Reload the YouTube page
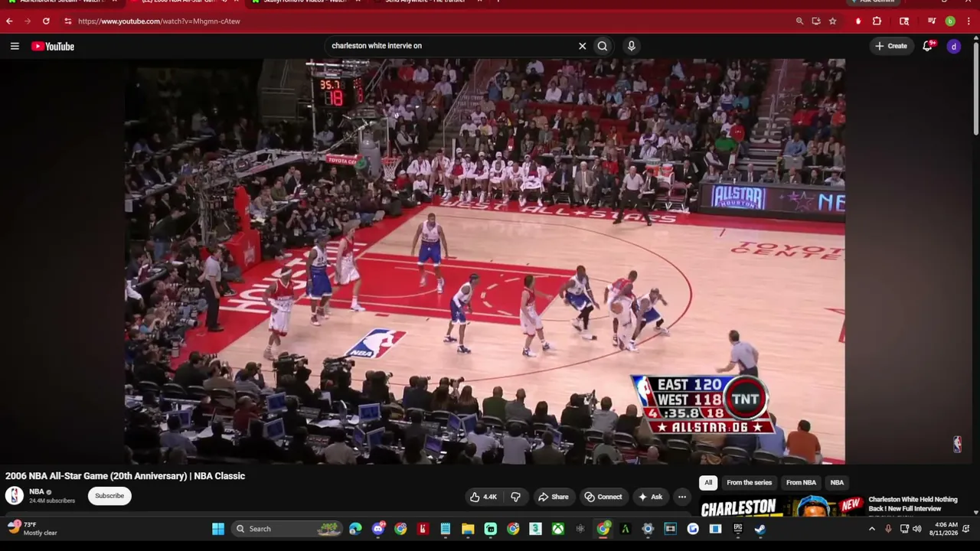980x551 pixels. pos(46,21)
